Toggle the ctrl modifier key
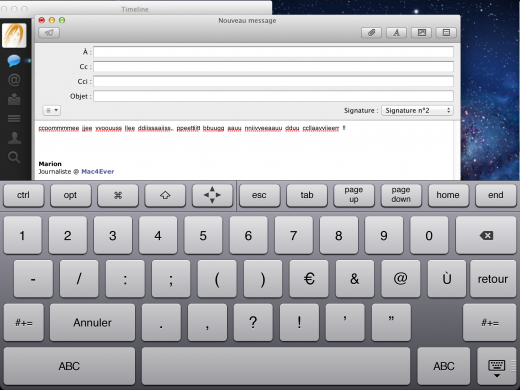This screenshot has height=390, width=520. 23,195
